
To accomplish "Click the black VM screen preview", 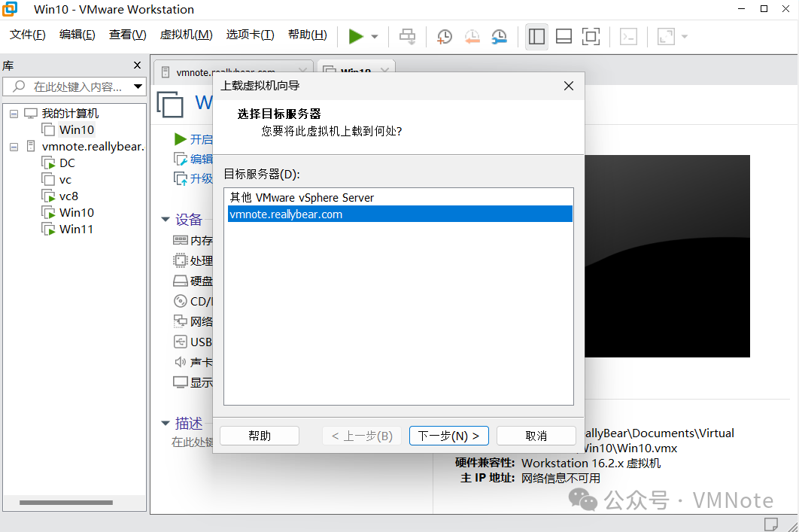I will click(x=667, y=256).
